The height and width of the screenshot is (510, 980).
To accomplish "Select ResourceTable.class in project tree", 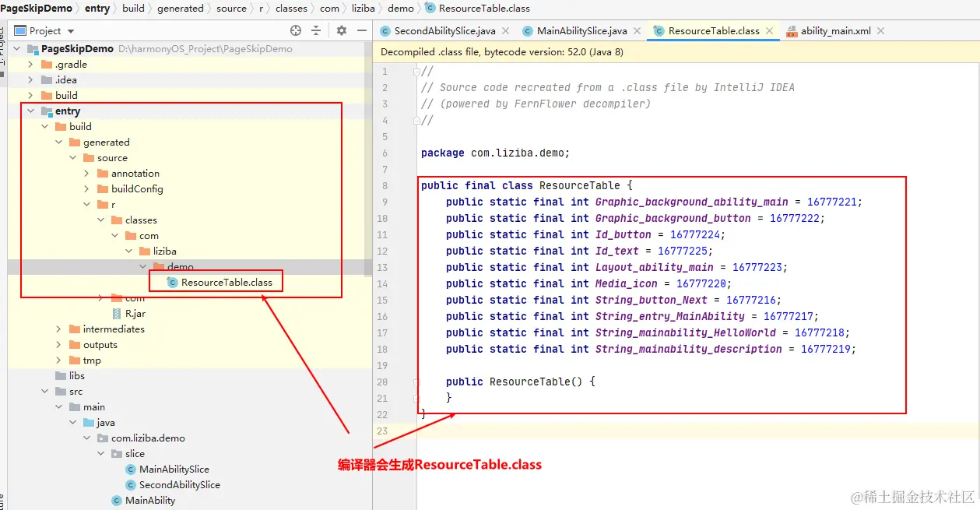I will pos(227,282).
